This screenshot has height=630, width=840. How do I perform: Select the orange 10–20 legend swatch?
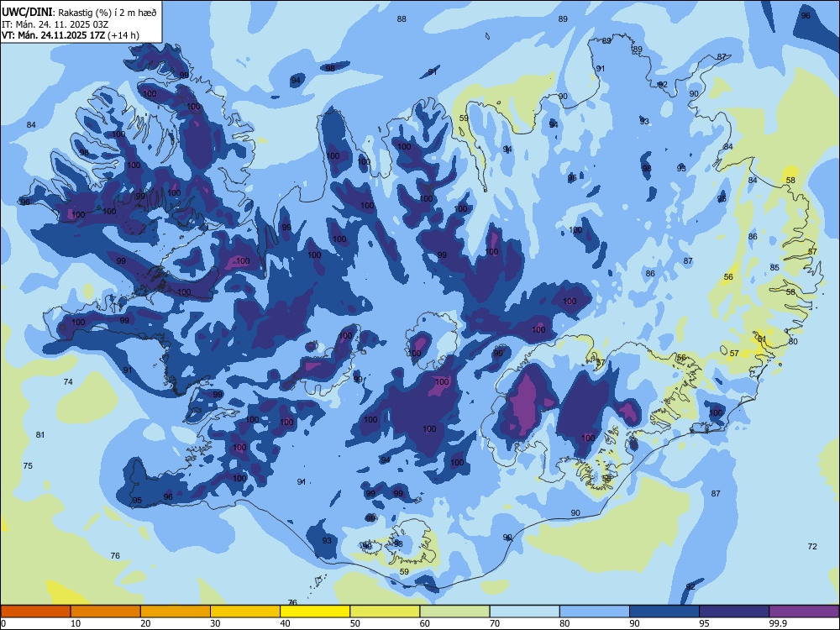click(x=106, y=612)
